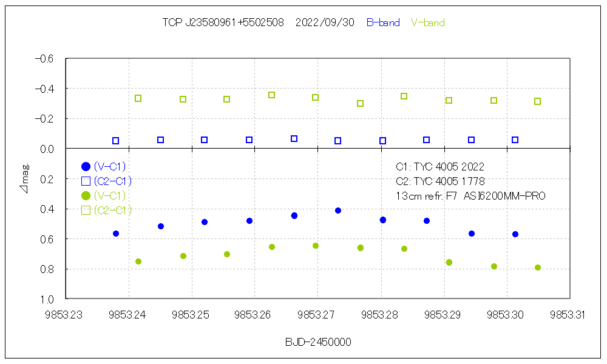Click the BJD-2450000 x-axis title
The height and width of the screenshot is (364, 607).
pyautogui.click(x=318, y=342)
